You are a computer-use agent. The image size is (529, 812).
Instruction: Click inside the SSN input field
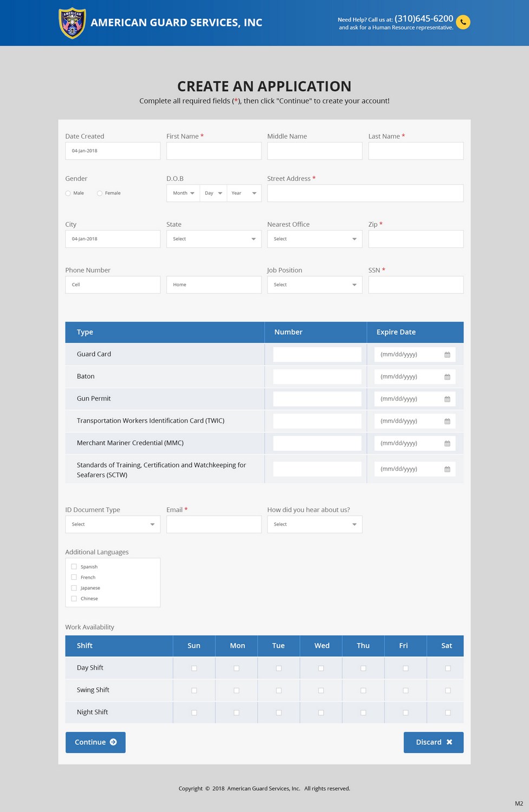coord(415,284)
